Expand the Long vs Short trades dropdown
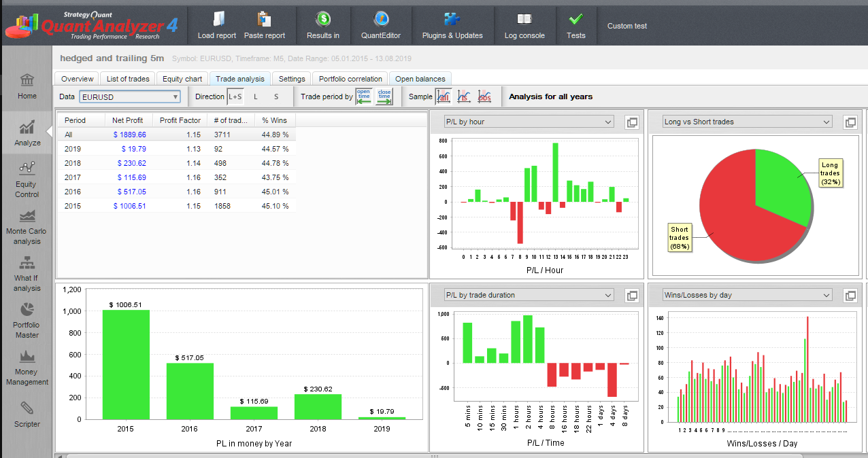The width and height of the screenshot is (868, 458). [747, 122]
